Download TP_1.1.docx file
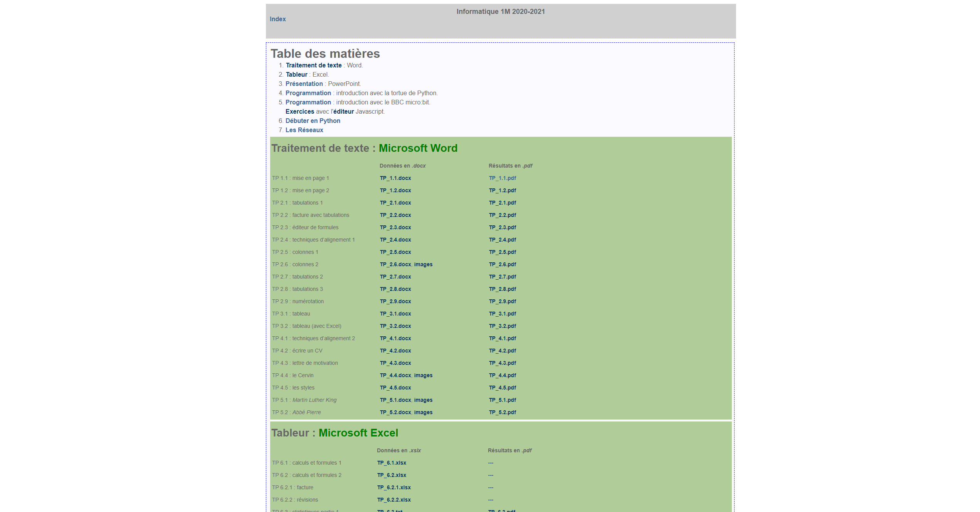The image size is (980, 512). [395, 178]
